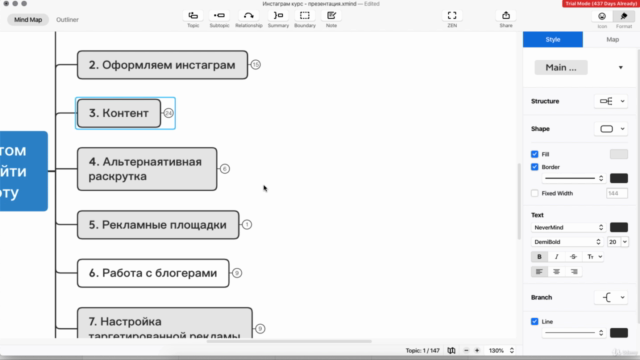
Task: Select topic 2. Оформляем инстаграм
Action: coord(162,65)
